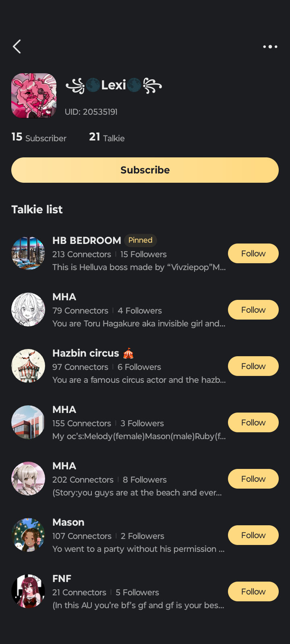
Task: Follow the HB BEDROOM talkie
Action: 253,254
